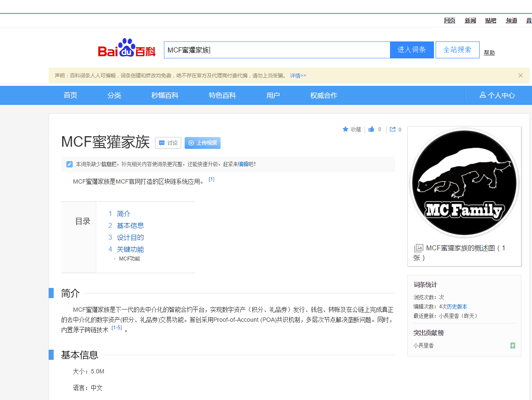Click into the search input field
Screen dimensions: 532x400
click(x=277, y=50)
